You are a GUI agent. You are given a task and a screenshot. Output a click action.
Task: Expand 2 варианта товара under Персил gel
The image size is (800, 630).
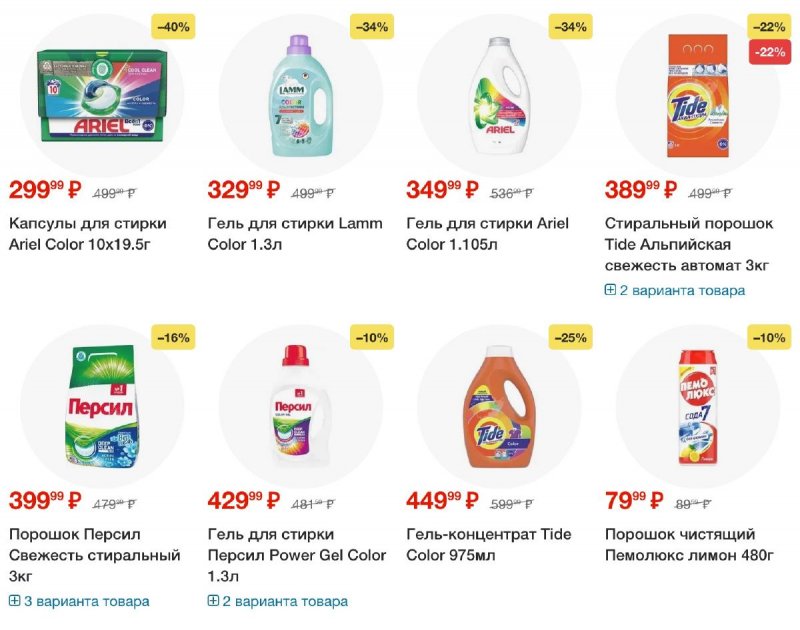click(x=278, y=601)
